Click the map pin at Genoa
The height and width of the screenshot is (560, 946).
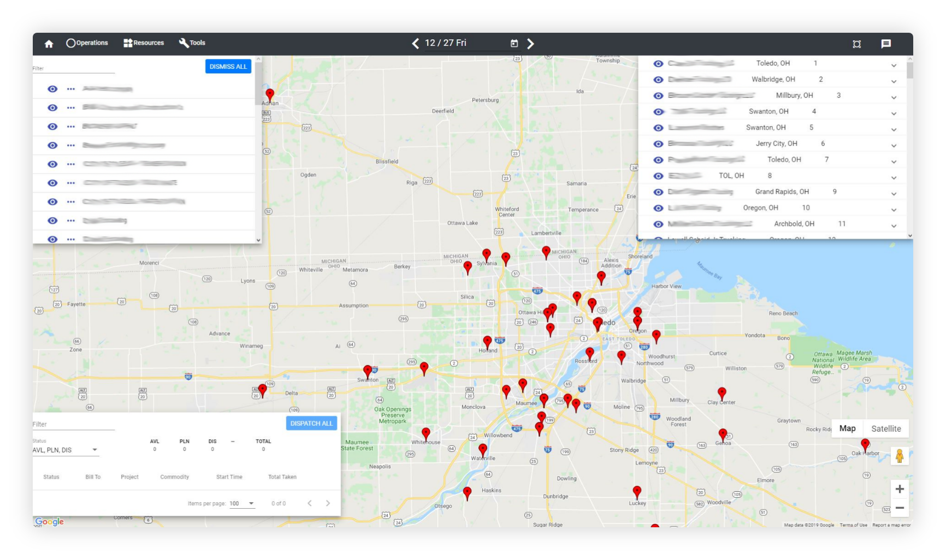point(723,435)
